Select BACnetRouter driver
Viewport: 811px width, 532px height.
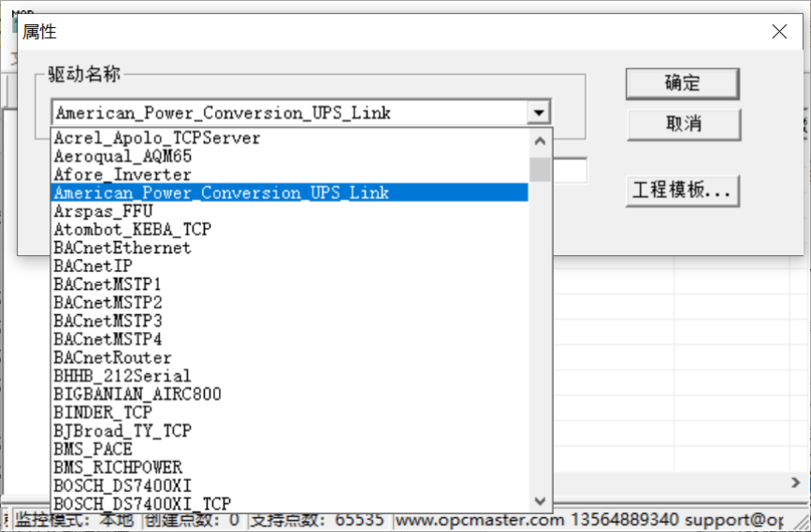pos(290,358)
